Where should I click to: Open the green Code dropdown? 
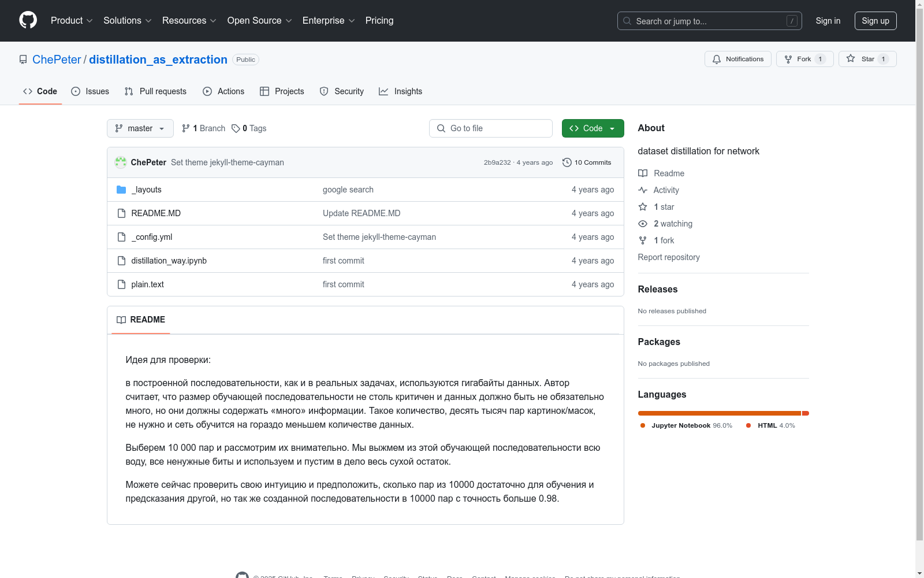pos(593,128)
